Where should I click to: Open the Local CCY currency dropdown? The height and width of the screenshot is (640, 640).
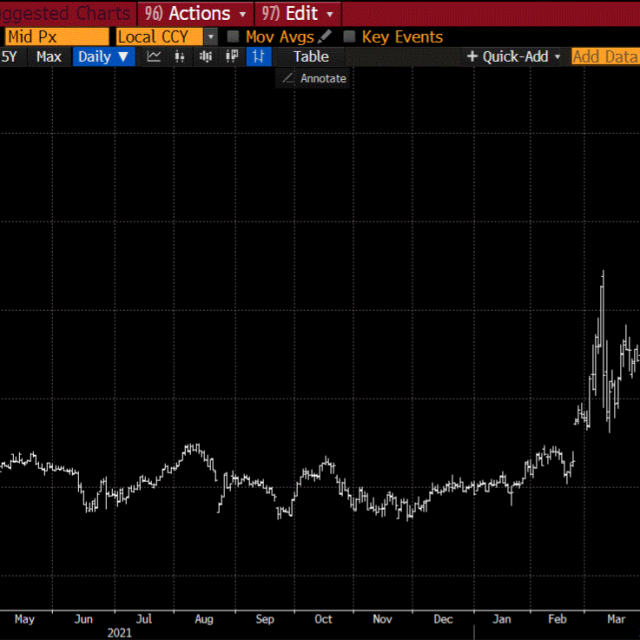click(210, 37)
